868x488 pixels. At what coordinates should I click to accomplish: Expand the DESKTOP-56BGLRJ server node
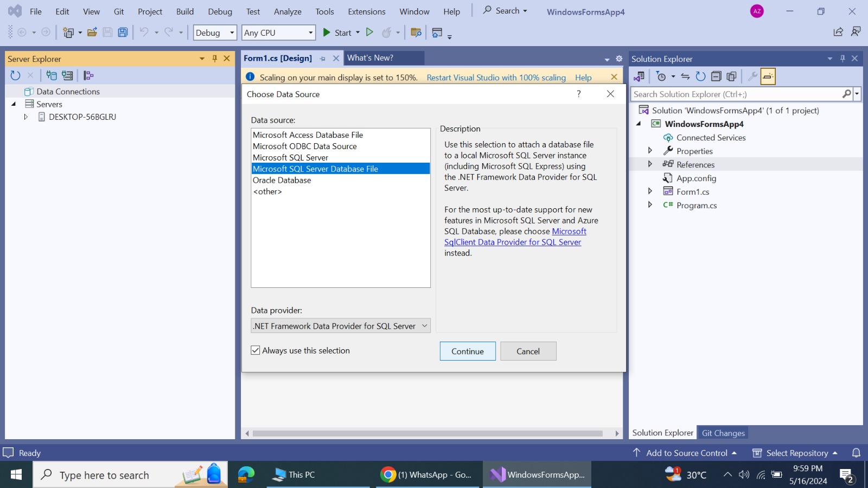pyautogui.click(x=25, y=117)
